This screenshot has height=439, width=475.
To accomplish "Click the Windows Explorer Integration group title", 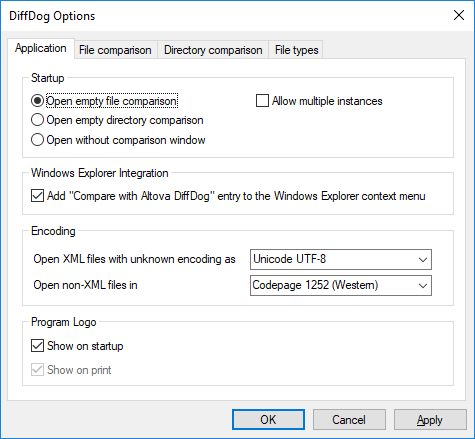I will click(x=100, y=173).
